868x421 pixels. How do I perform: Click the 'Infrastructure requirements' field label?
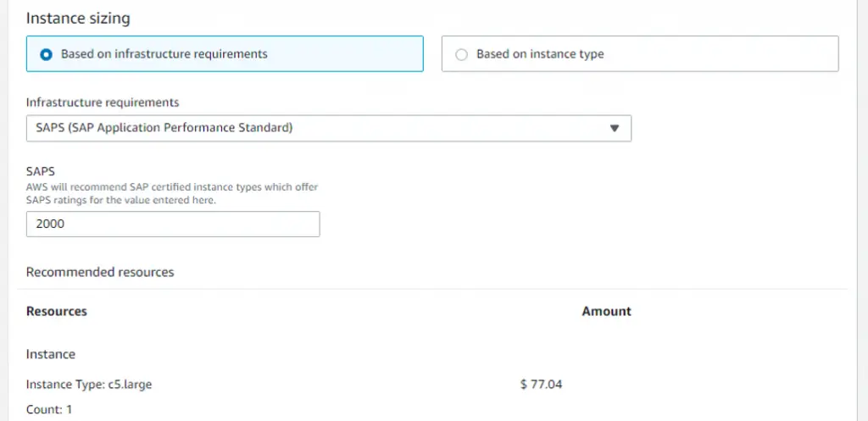pyautogui.click(x=103, y=102)
